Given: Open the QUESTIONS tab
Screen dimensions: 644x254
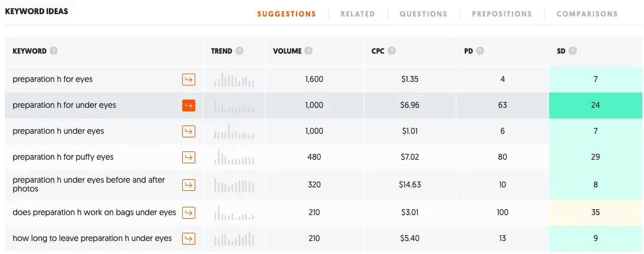Looking at the screenshot, I should tap(423, 14).
